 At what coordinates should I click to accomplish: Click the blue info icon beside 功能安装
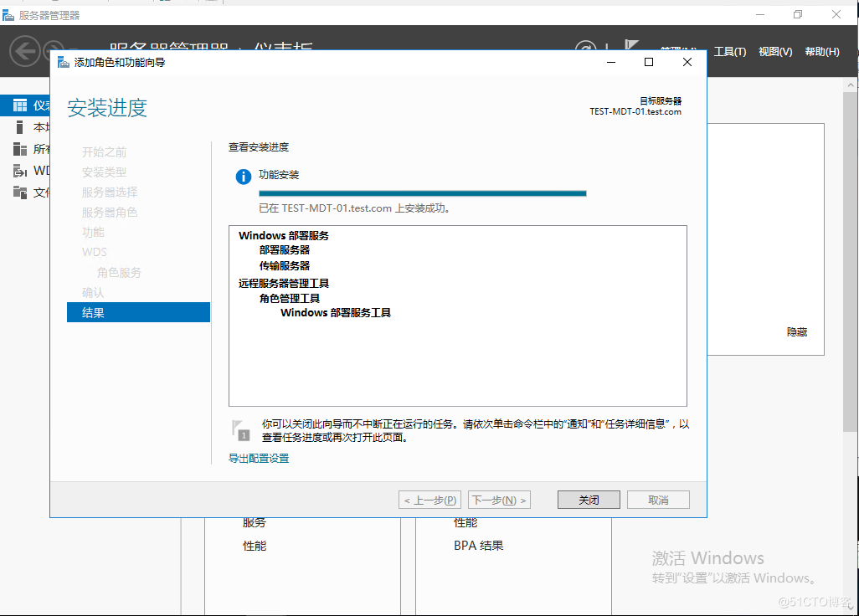[x=244, y=177]
